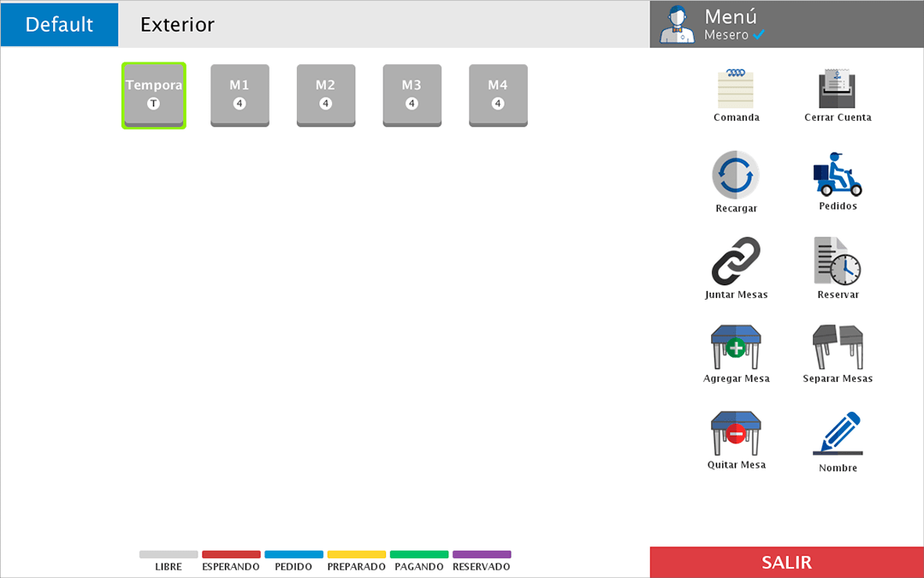Image resolution: width=924 pixels, height=578 pixels.
Task: Open the Comanda notepad icon
Action: [x=736, y=88]
